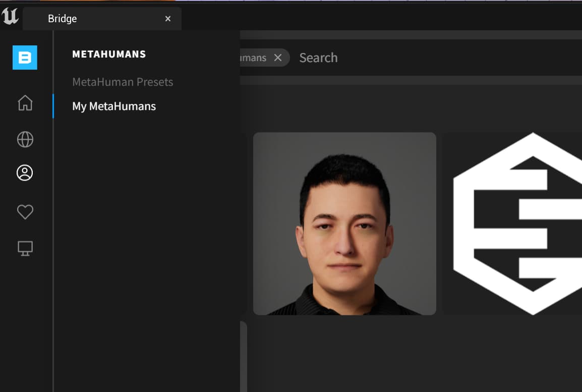Open MetaHuman Presets category
The width and height of the screenshot is (582, 392).
123,82
